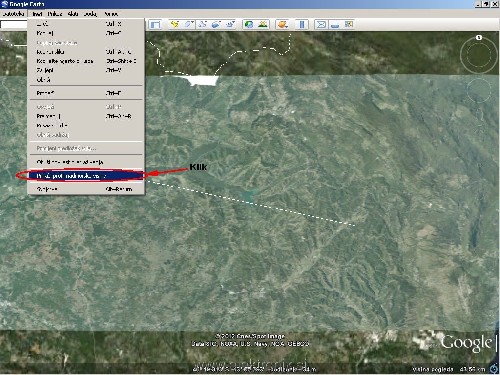This screenshot has width=500, height=375.
Task: Click the View in Google Maps icon
Action: pos(349,24)
